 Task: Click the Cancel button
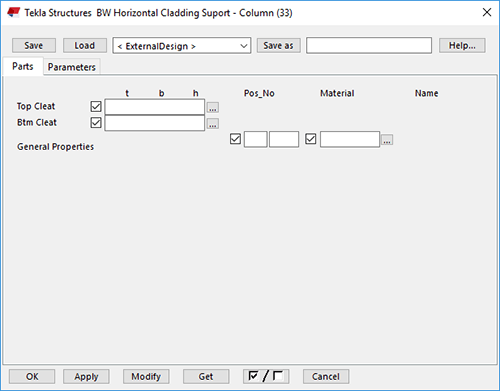tap(326, 376)
